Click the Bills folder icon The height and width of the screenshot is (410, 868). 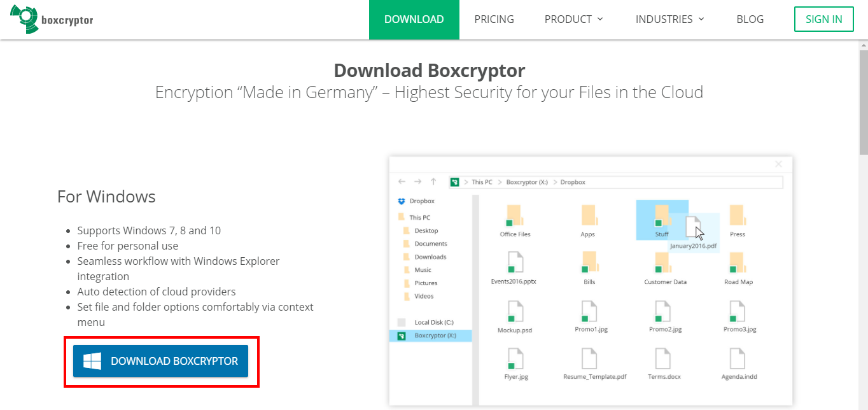click(x=589, y=263)
